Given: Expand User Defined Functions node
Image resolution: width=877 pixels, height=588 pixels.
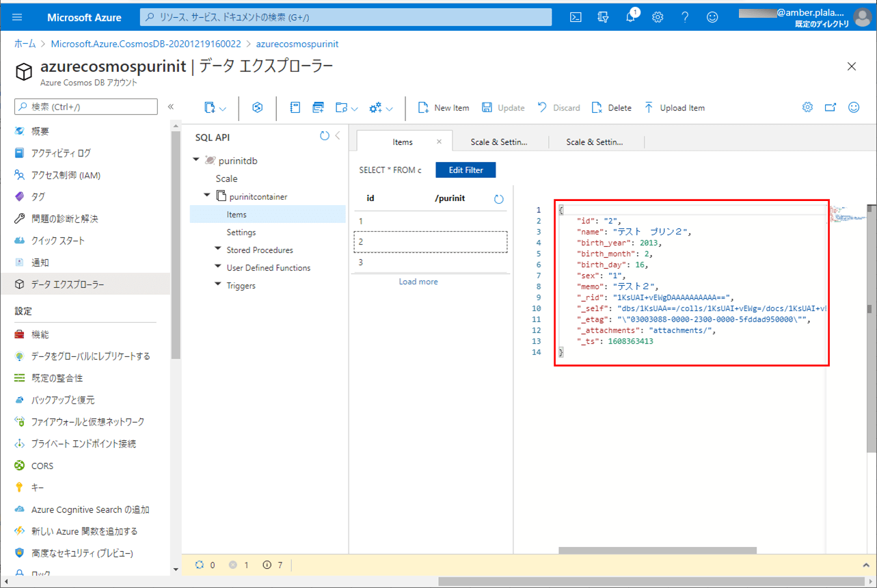Looking at the screenshot, I should click(218, 267).
